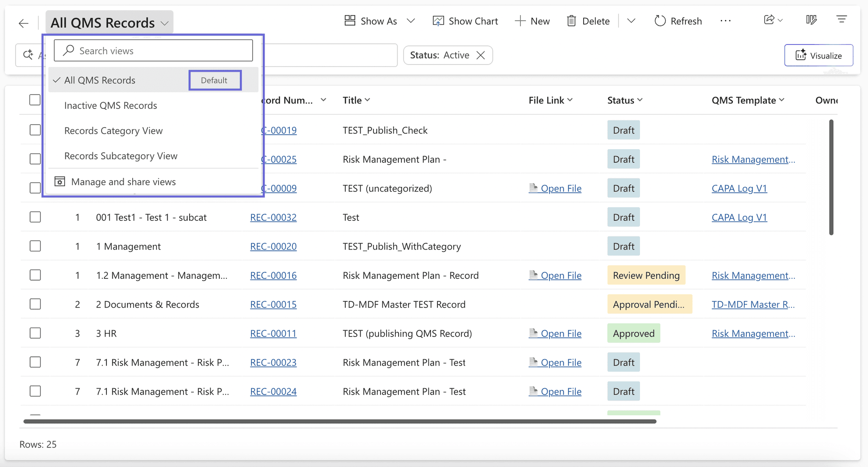Check the REC-00011 row checkbox
868x467 pixels.
click(x=35, y=333)
